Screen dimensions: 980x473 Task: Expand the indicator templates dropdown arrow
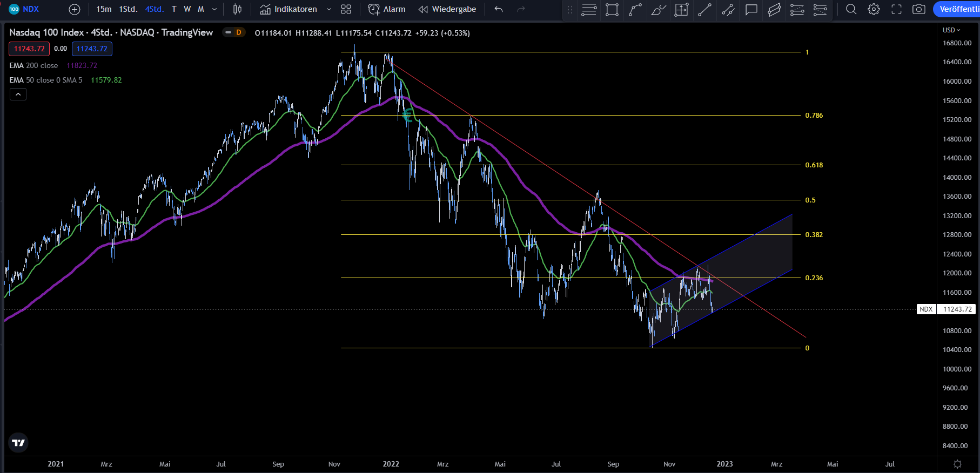pyautogui.click(x=329, y=9)
